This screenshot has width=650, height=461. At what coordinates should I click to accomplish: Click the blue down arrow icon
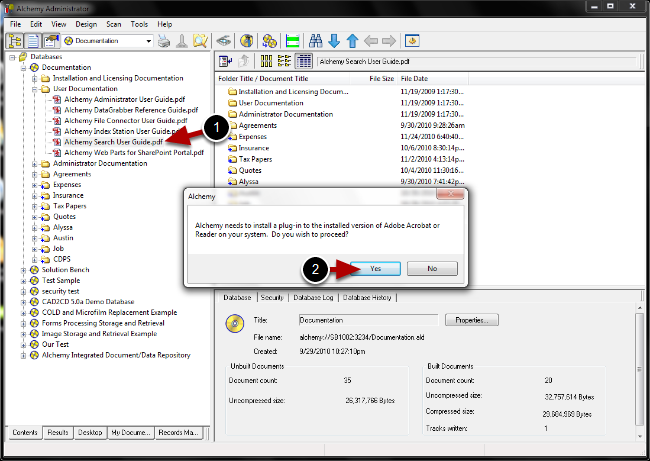pyautogui.click(x=334, y=41)
